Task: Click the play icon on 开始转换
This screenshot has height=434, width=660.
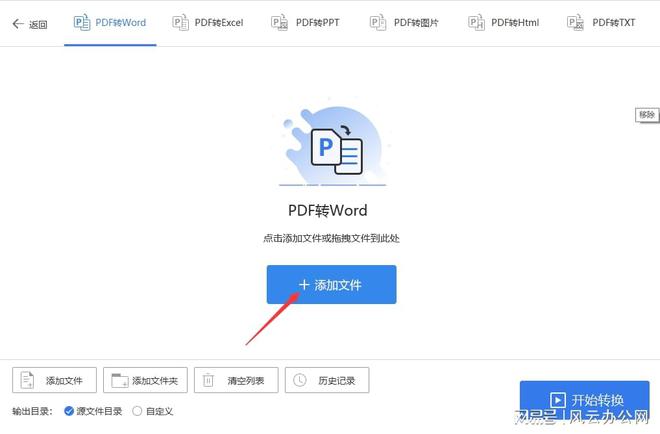Action: pyautogui.click(x=557, y=400)
